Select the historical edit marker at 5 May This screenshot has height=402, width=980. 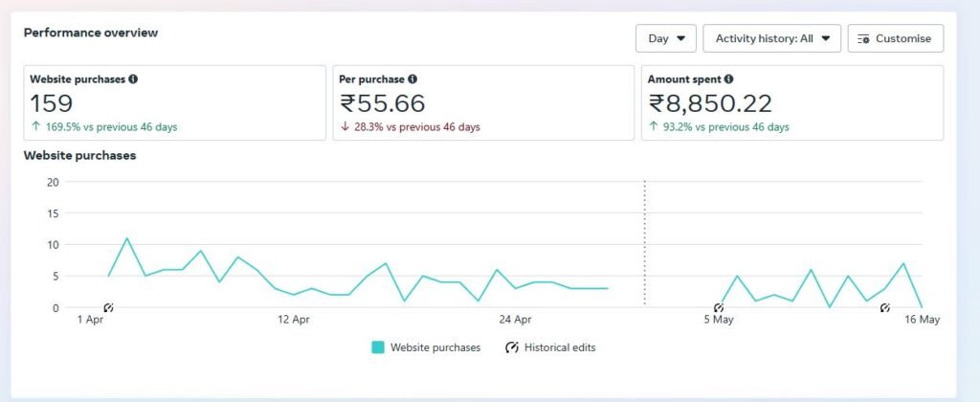(719, 307)
